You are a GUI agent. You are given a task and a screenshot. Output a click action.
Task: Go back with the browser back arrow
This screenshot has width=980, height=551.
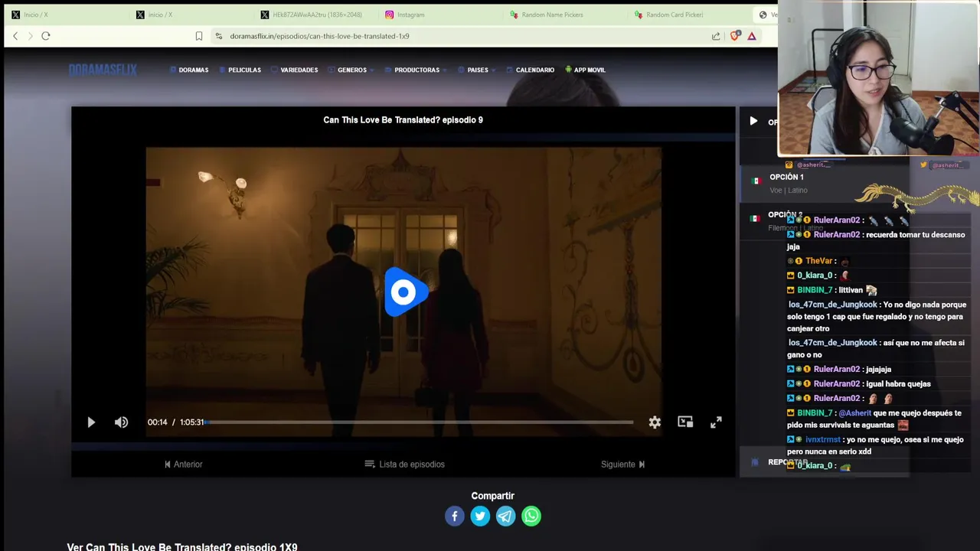[x=15, y=36]
